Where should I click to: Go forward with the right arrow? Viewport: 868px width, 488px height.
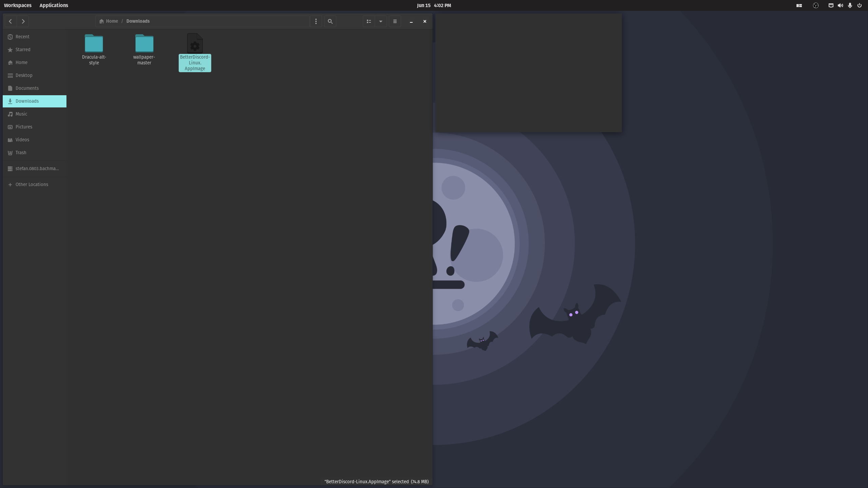[23, 21]
